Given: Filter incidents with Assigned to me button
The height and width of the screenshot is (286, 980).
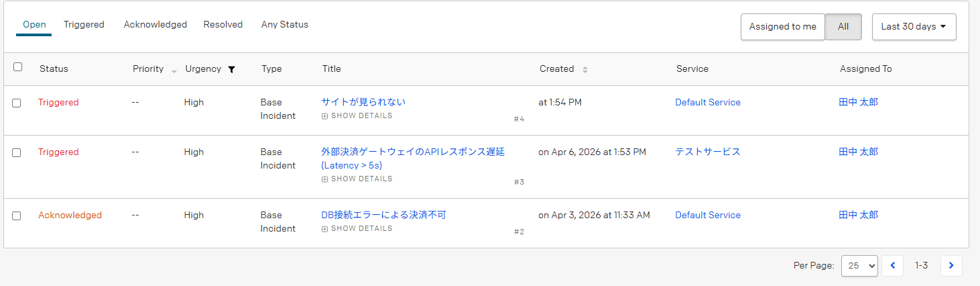Looking at the screenshot, I should (782, 27).
